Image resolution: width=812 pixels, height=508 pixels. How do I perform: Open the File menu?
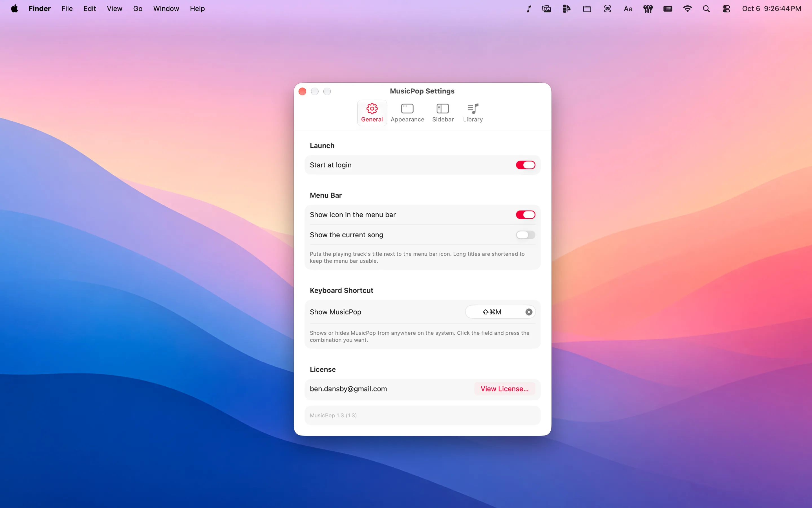pos(67,9)
